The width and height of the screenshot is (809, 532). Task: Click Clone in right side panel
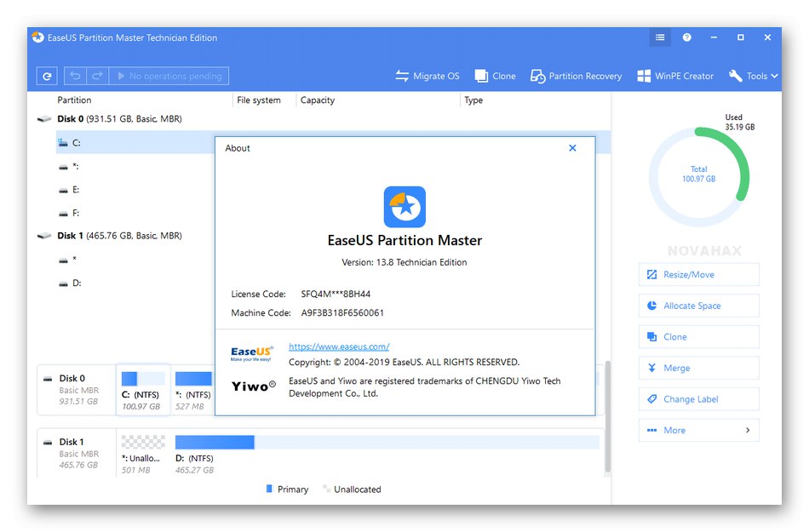[x=698, y=336]
